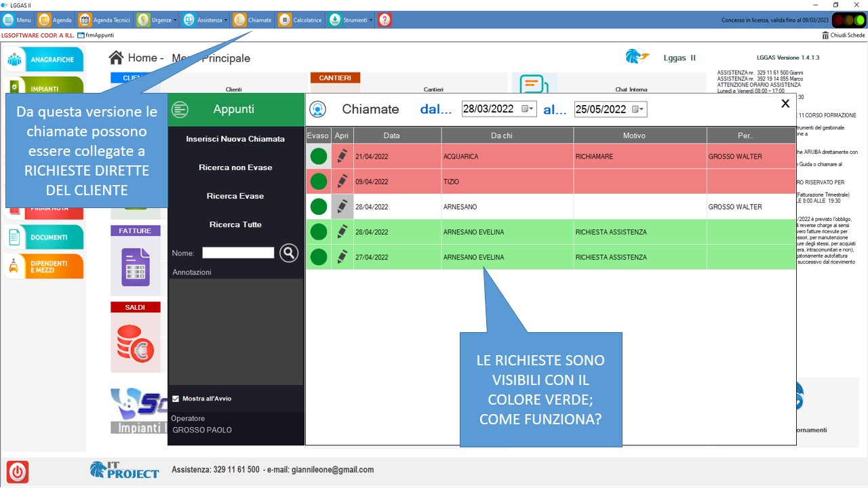
Task: Open the start date calendar dropdown
Action: pos(528,109)
